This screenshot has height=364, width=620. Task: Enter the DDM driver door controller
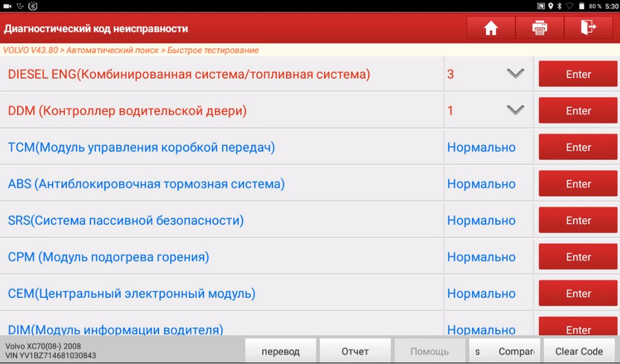[578, 111]
